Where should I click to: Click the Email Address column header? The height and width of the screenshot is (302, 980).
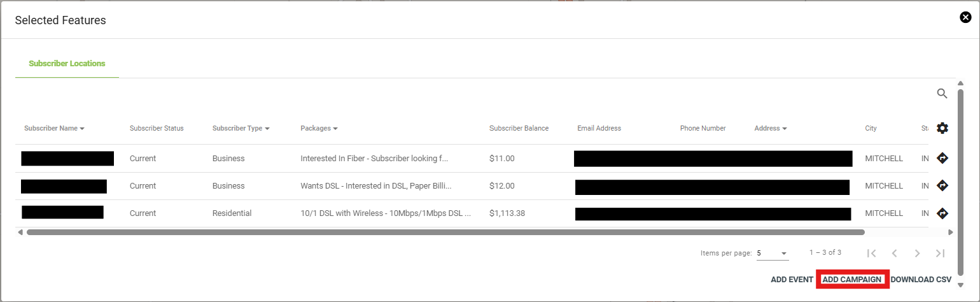point(599,128)
